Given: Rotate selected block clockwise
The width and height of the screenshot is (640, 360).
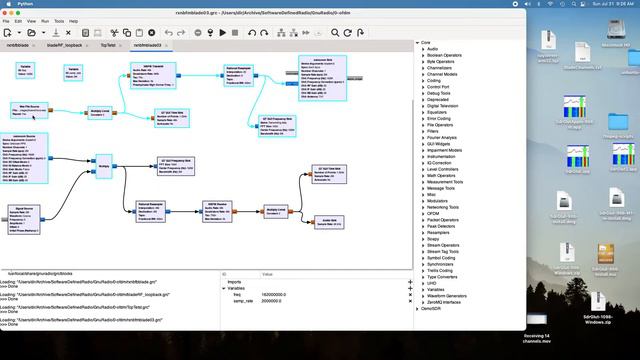Looking at the screenshot, I should point(264,33).
